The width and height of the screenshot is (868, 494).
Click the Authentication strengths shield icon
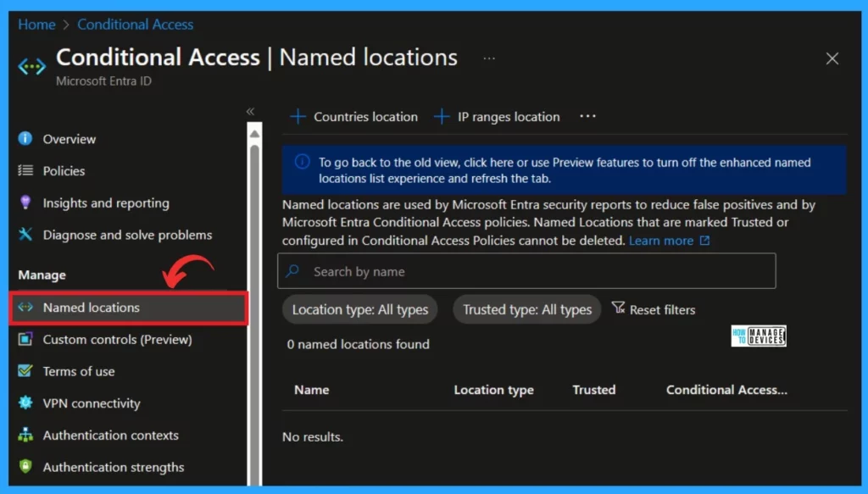tap(25, 466)
